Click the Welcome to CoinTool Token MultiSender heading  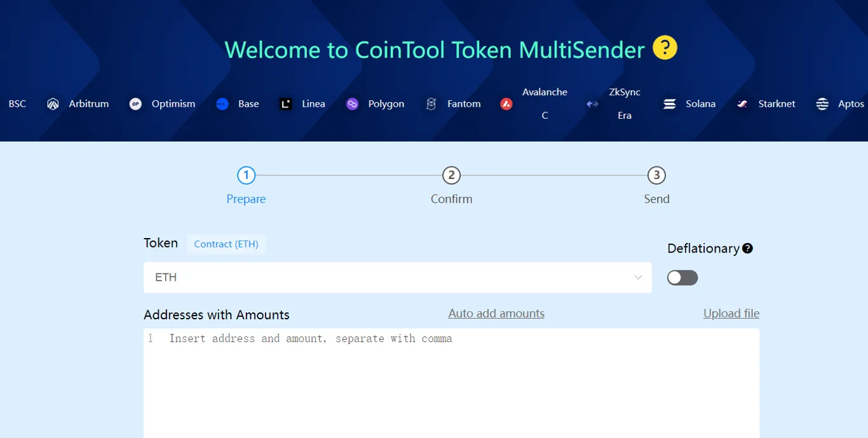point(435,49)
